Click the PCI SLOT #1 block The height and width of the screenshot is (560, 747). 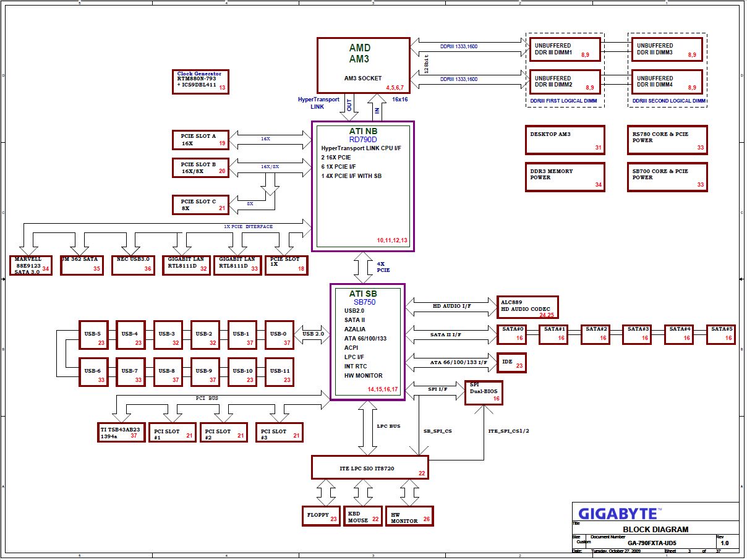[173, 432]
